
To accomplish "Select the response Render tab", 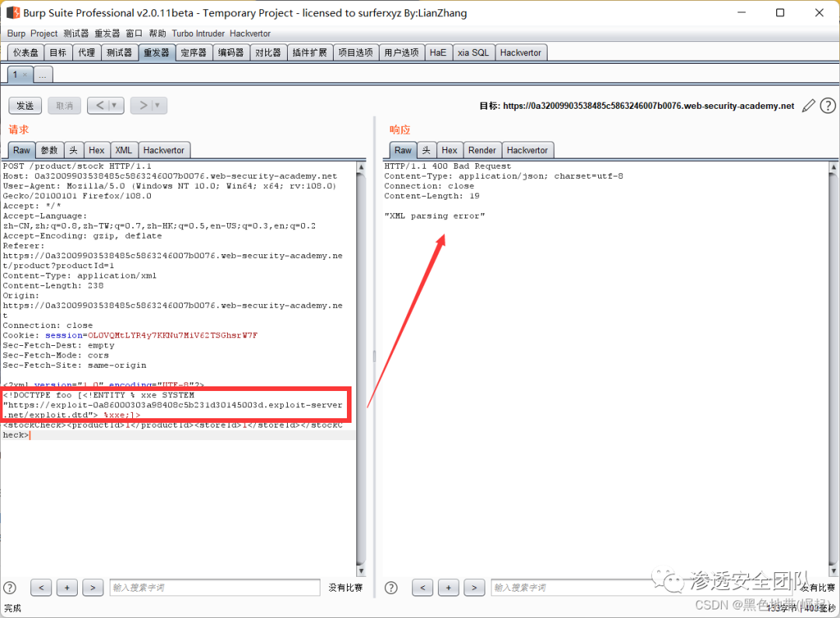I will pos(482,151).
